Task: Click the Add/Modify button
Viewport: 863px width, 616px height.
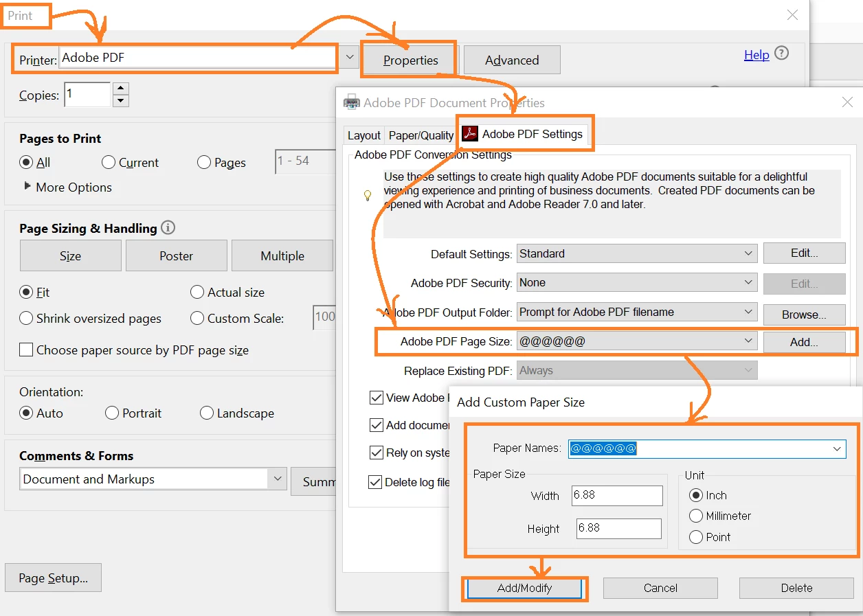Action: coord(524,588)
